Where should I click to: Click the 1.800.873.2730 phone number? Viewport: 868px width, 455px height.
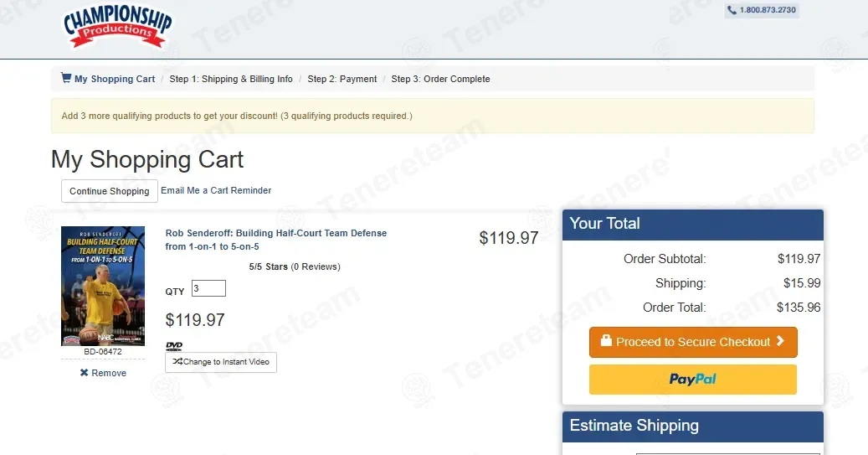(x=768, y=10)
